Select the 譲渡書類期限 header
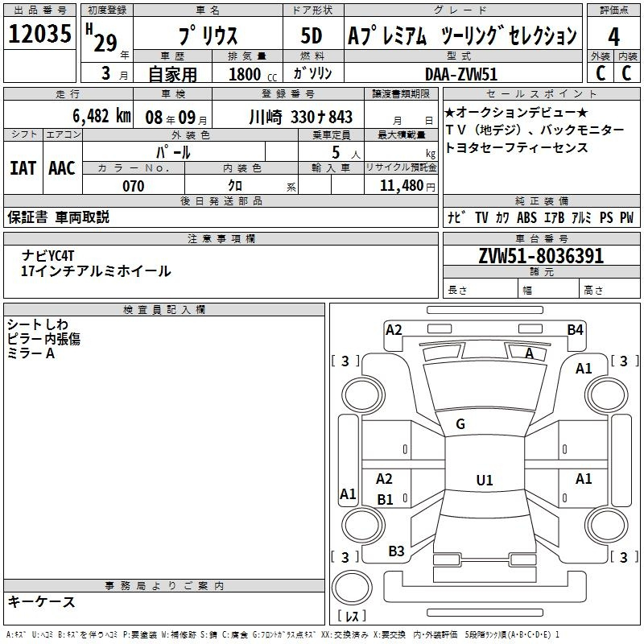Screen dimensions: 644x644 pyautogui.click(x=401, y=93)
